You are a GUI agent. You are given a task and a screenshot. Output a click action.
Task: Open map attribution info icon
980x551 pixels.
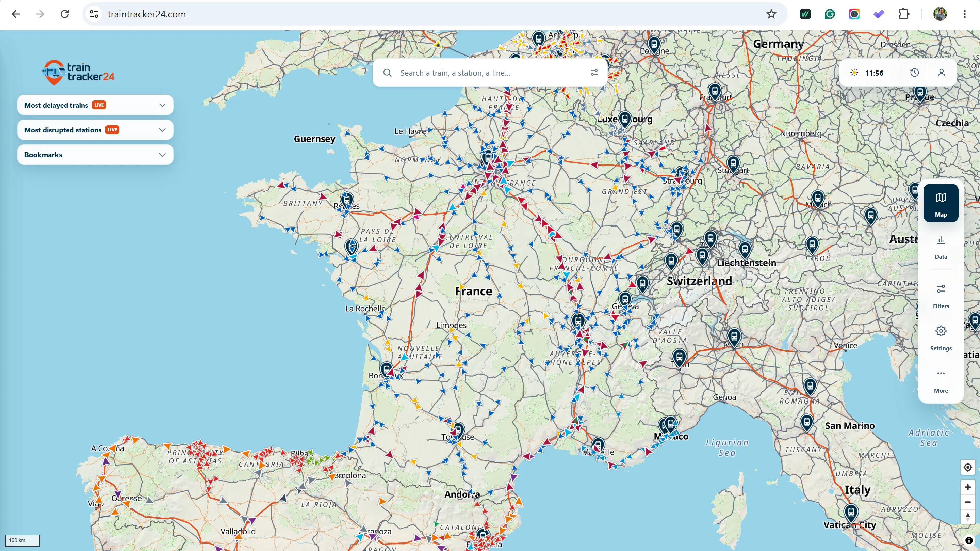[x=969, y=540]
